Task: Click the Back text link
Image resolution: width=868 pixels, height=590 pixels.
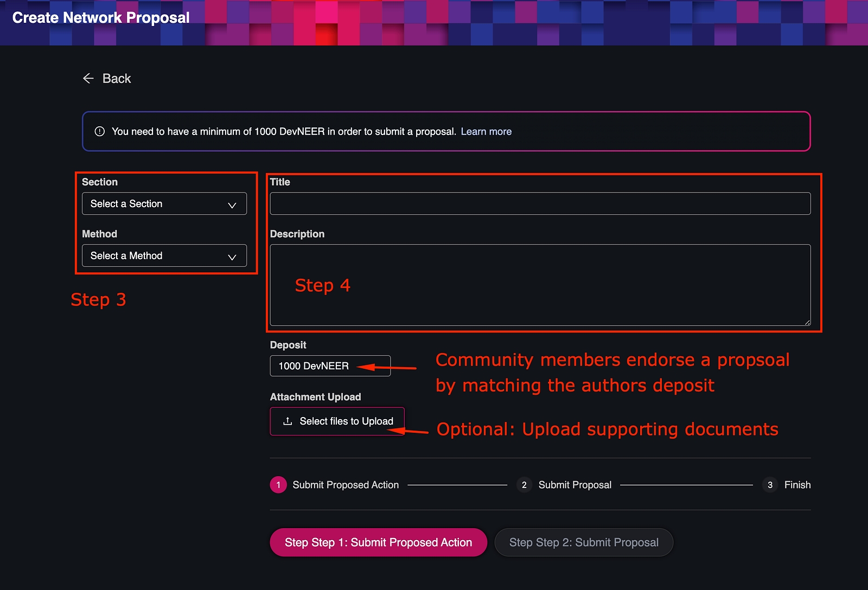Action: tap(117, 79)
